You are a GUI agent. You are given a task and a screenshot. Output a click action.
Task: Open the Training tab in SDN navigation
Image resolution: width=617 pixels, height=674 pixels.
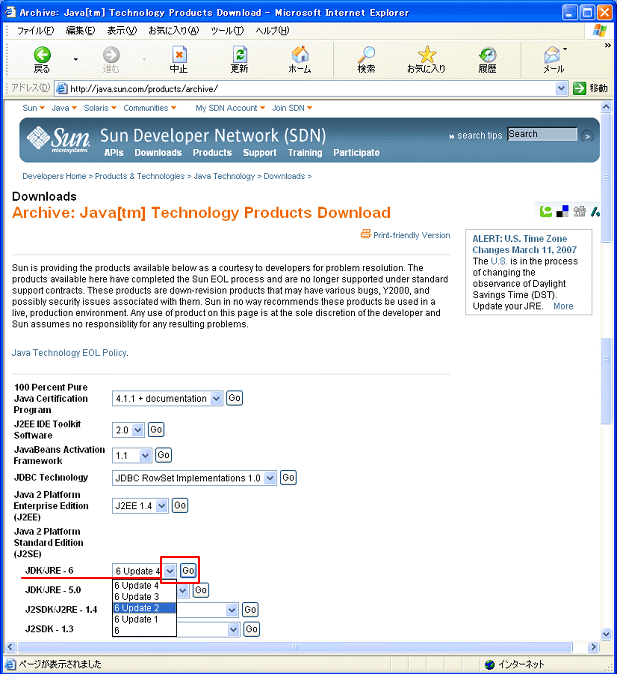[x=305, y=153]
